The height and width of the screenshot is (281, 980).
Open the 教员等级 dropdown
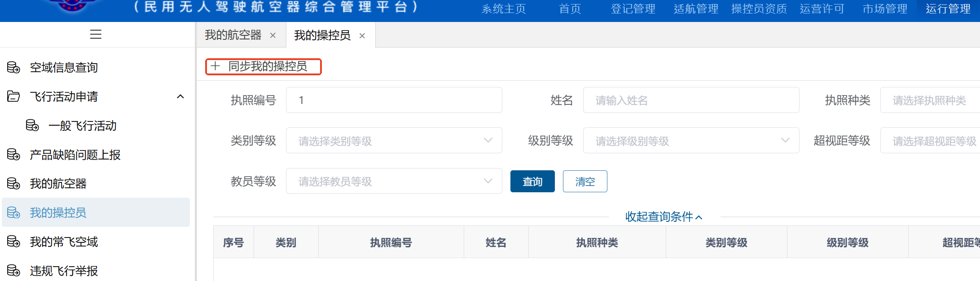tap(394, 181)
